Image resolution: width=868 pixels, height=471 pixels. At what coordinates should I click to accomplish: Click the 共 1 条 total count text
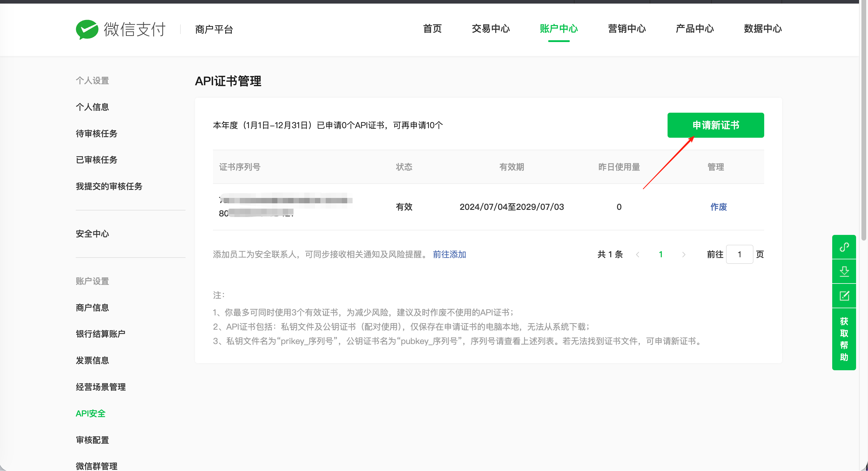coord(610,255)
